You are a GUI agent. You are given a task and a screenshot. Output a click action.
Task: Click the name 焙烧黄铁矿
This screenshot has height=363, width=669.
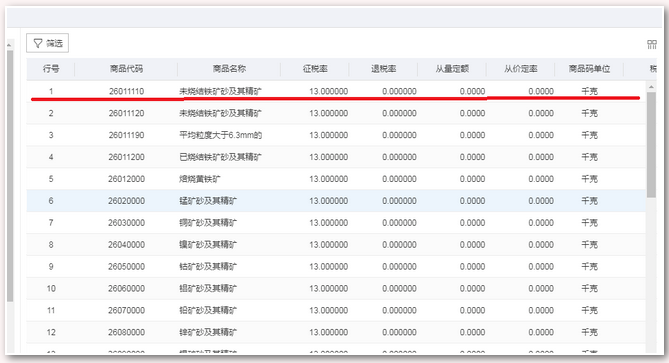[200, 179]
